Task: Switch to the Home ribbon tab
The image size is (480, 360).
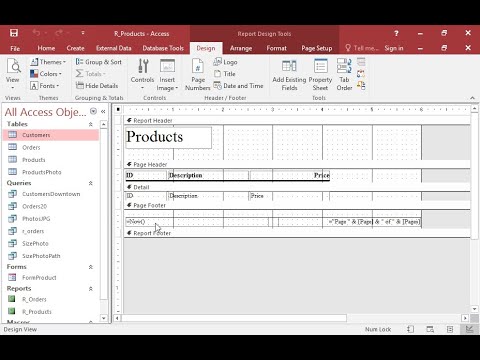Action: click(46, 48)
